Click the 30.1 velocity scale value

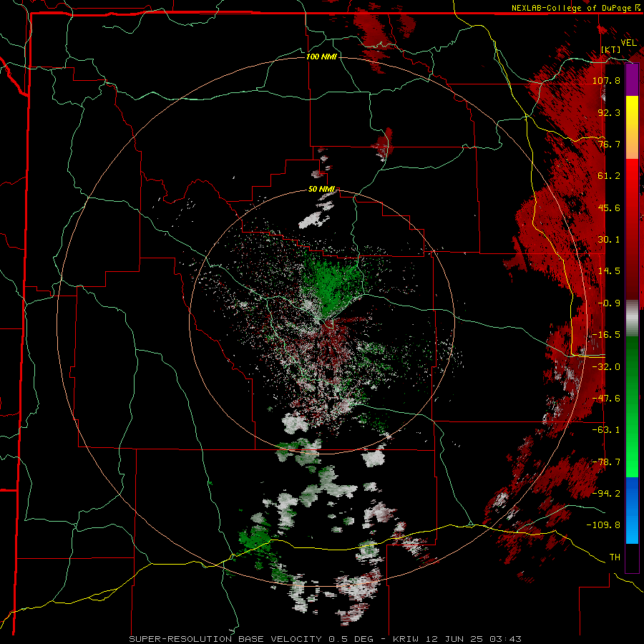pos(609,240)
